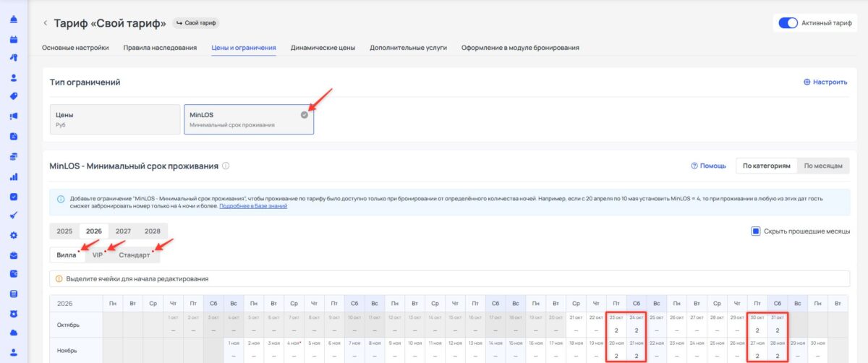Screen dimensions: 868x363
Task: Click the broom cleaning icon in sidebar
Action: coord(14,215)
